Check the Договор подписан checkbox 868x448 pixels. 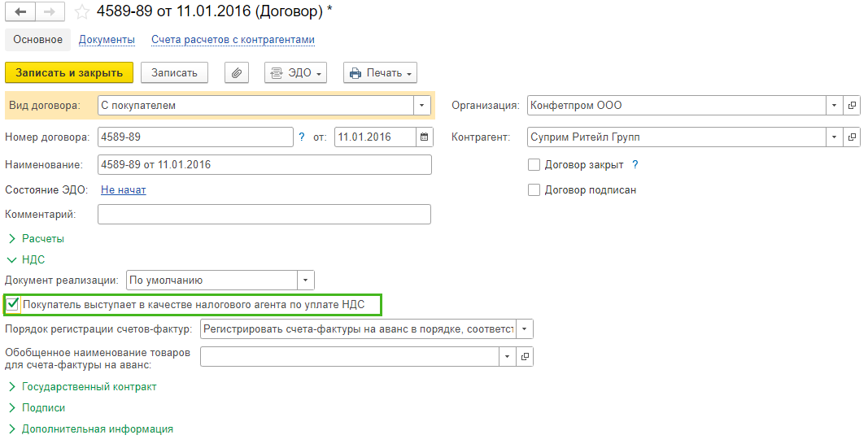click(534, 190)
